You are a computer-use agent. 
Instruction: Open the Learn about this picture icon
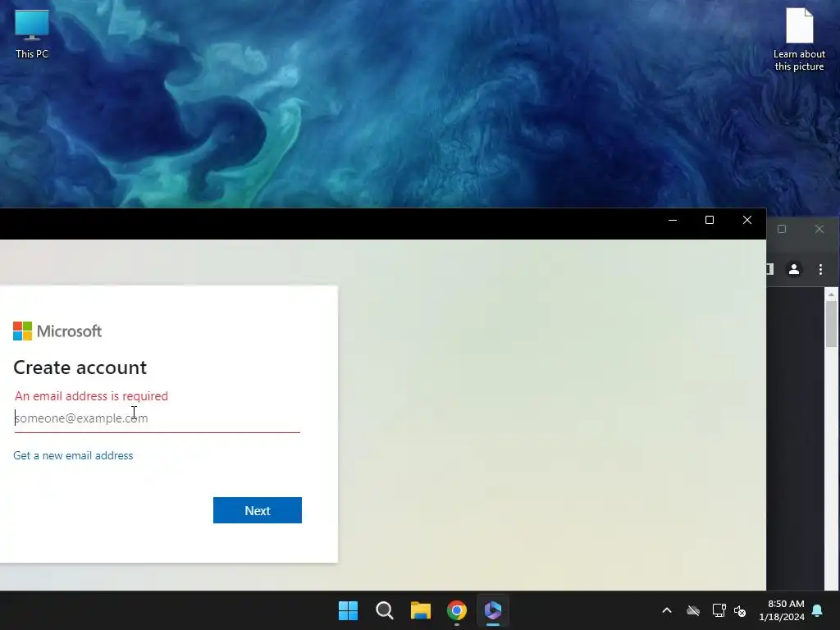click(799, 39)
